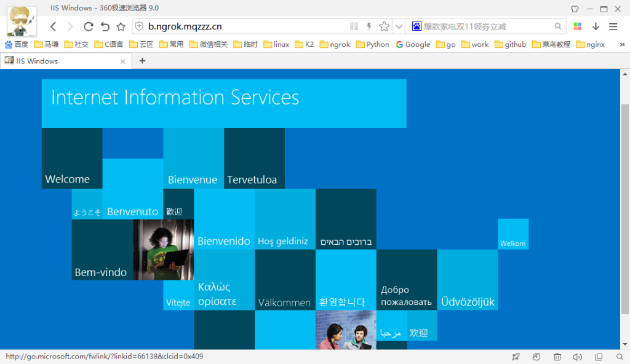Open the 常用 bookmark folder
Viewport: 630px width, 364px height.
coord(172,44)
